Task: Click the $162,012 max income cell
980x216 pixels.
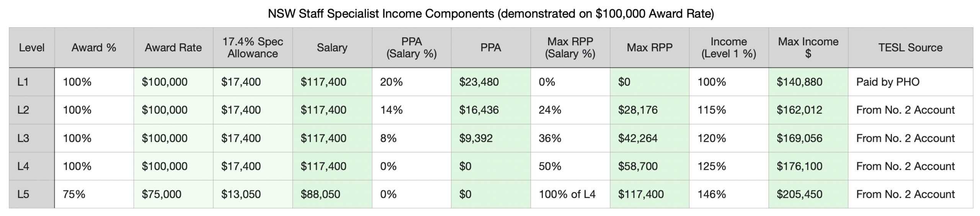Action: point(799,110)
